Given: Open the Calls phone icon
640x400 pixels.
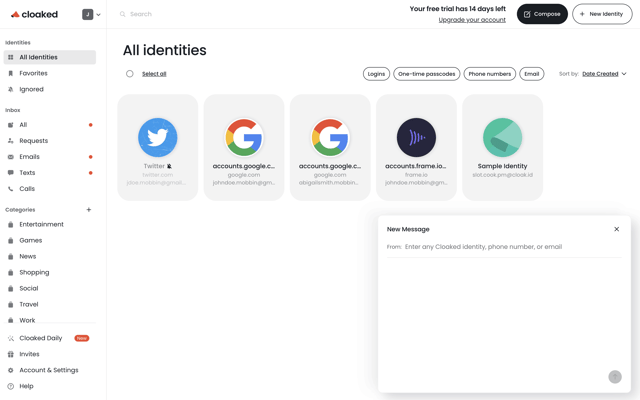Looking at the screenshot, I should coord(11,189).
